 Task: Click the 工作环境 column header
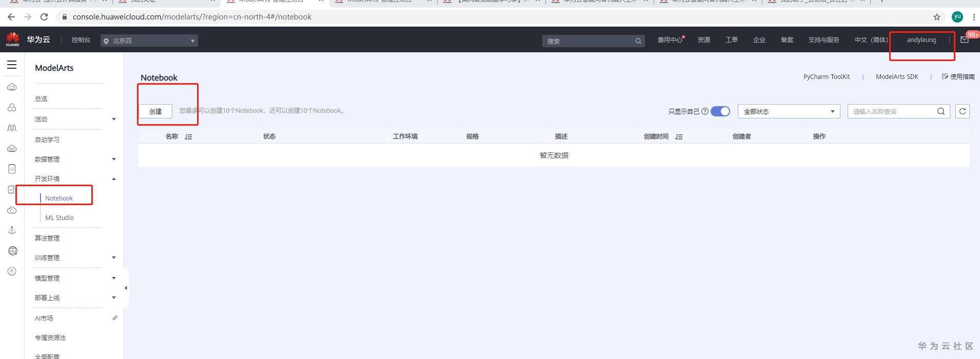pos(405,136)
